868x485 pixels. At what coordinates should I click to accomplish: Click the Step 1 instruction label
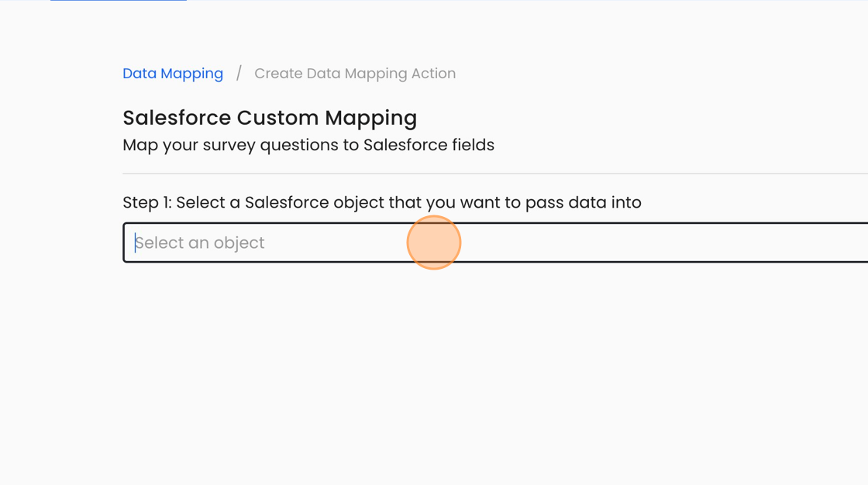click(382, 202)
